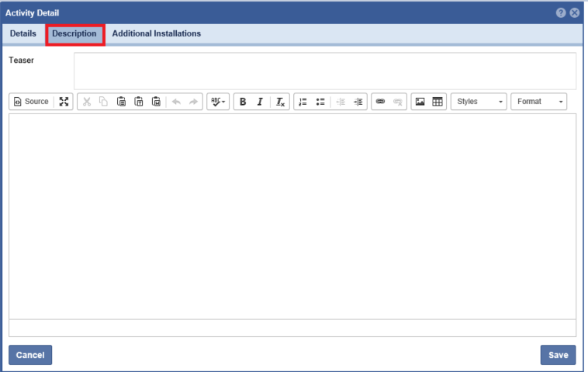Open the Additional Installations tab
Screen dimensions: 588x372
[157, 34]
